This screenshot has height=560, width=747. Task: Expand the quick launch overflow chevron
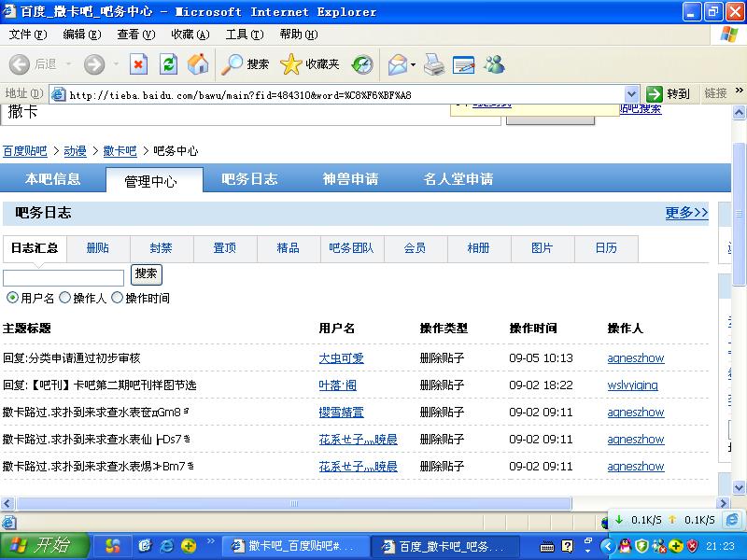coord(211,541)
